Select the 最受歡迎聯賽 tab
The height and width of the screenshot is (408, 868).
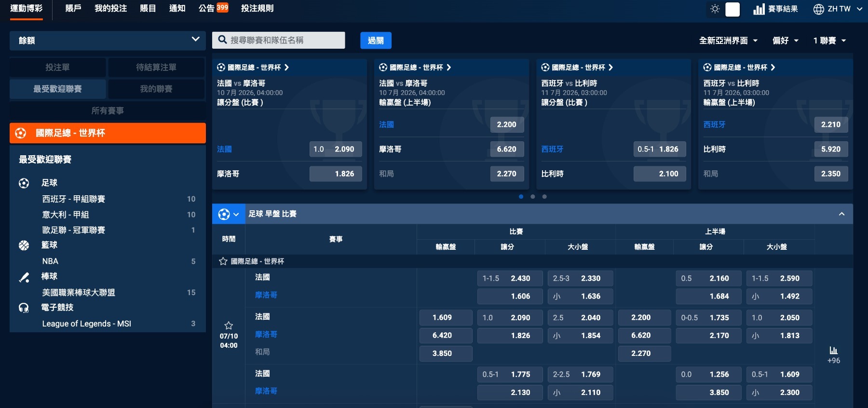pos(57,89)
